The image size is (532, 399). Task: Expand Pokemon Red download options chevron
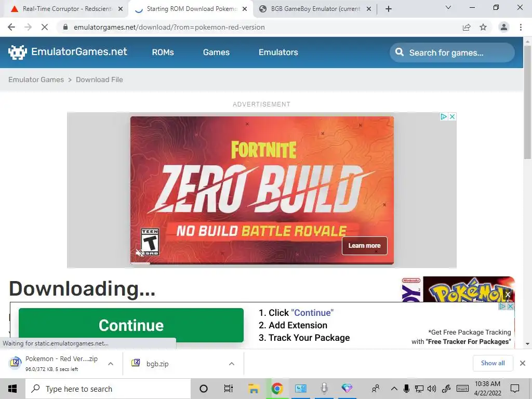tap(111, 364)
